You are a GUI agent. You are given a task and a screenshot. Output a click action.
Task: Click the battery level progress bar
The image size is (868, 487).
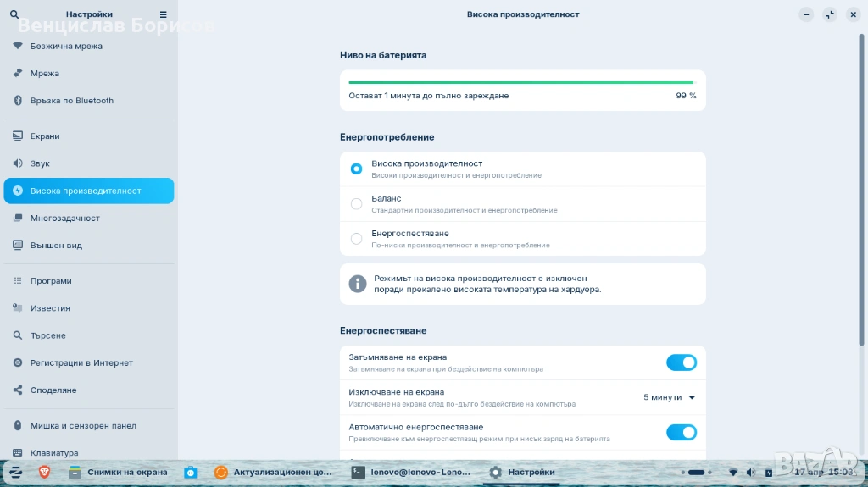pyautogui.click(x=521, y=83)
